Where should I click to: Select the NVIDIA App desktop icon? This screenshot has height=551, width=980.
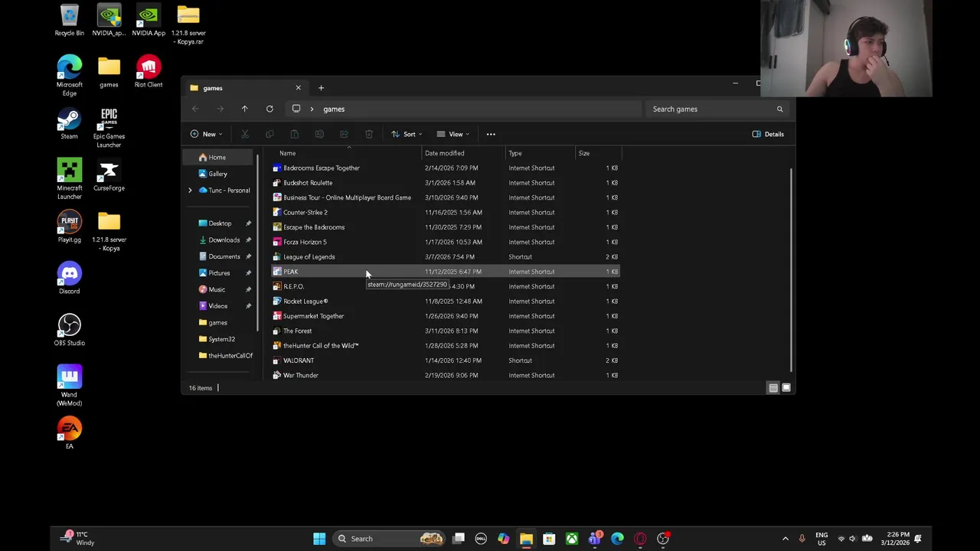[149, 21]
